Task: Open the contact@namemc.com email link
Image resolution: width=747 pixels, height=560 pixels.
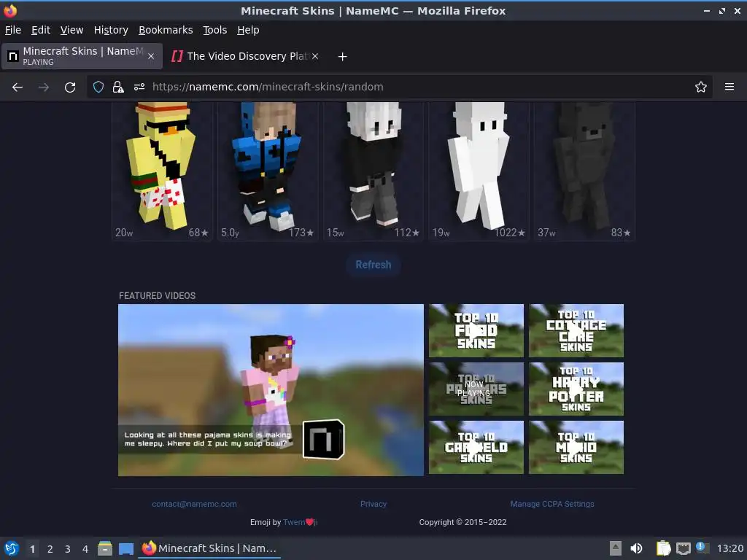Action: [x=194, y=504]
